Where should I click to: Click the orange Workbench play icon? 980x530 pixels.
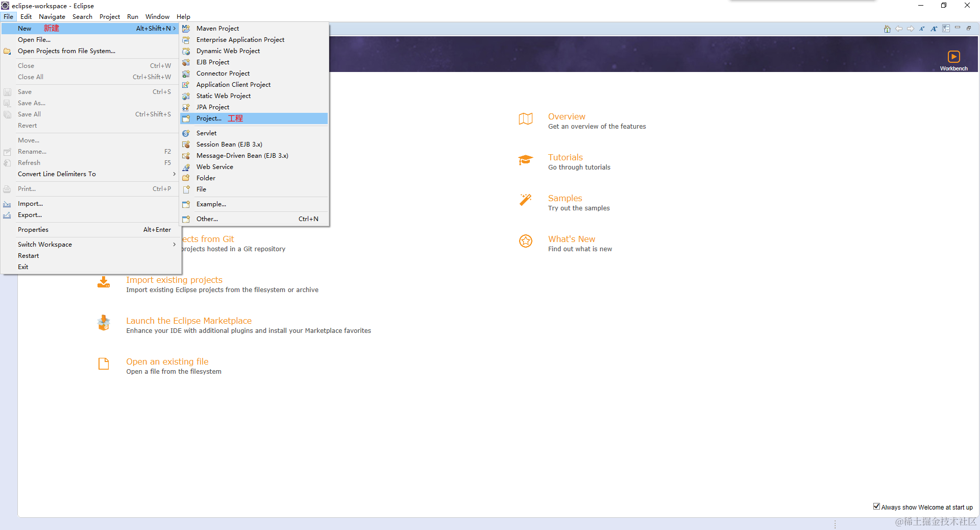(x=953, y=57)
